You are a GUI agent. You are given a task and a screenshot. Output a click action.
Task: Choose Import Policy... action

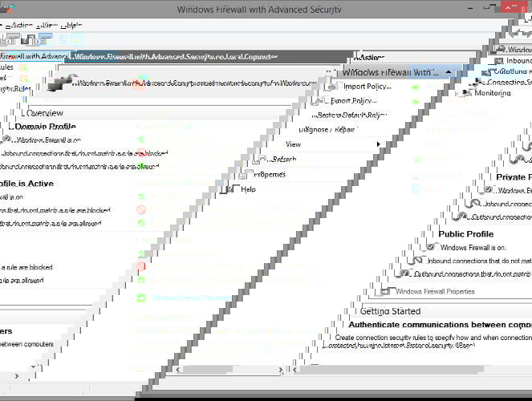pyautogui.click(x=368, y=87)
